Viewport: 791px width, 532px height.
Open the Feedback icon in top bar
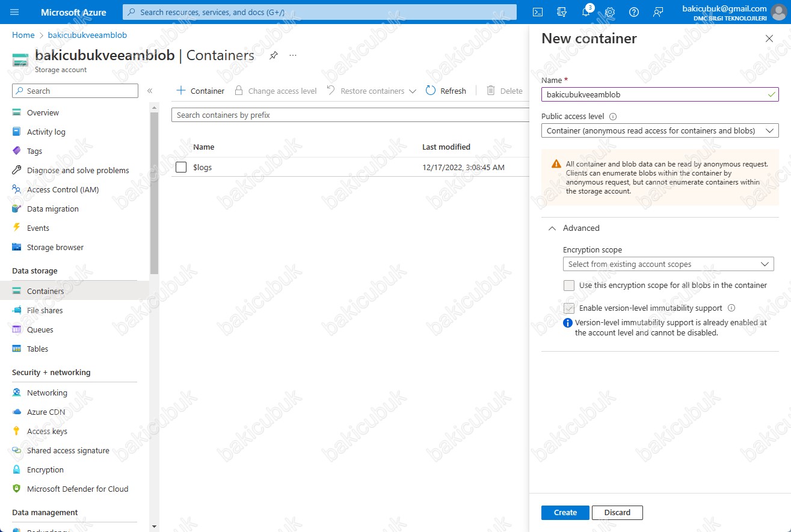pos(658,12)
